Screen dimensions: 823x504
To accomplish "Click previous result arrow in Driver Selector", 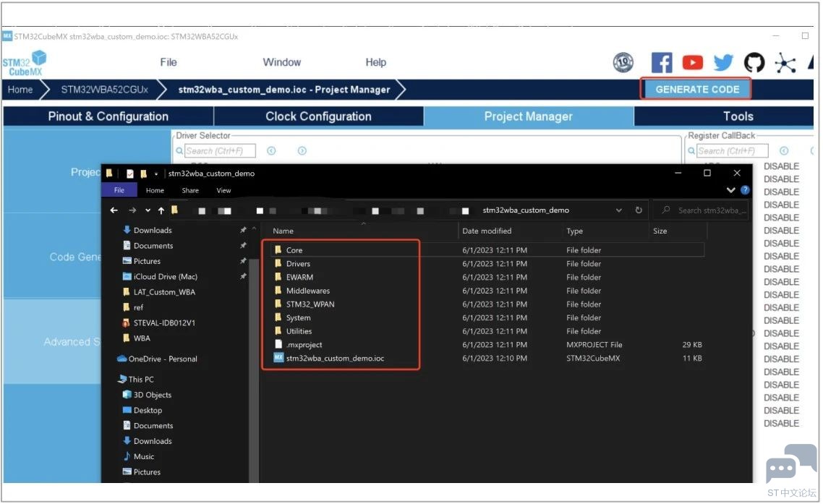I will pyautogui.click(x=271, y=151).
